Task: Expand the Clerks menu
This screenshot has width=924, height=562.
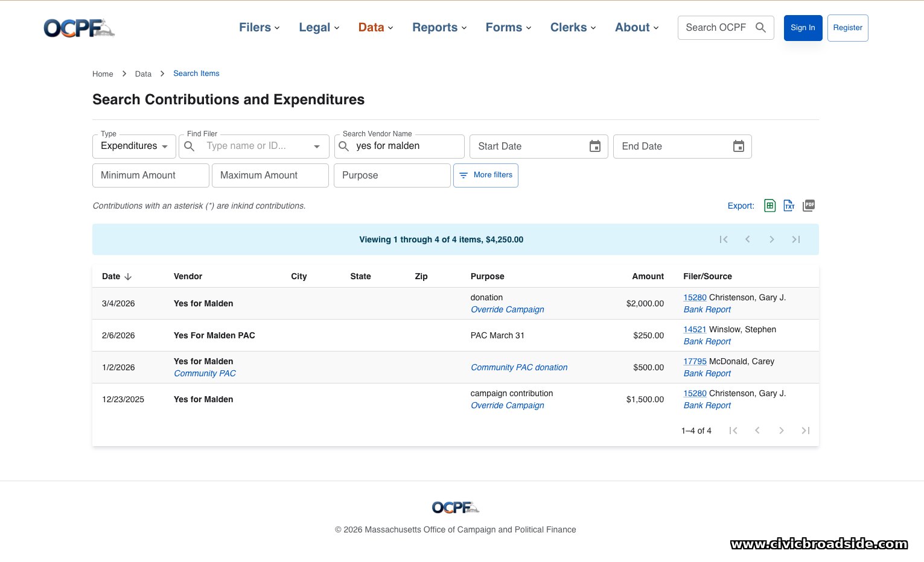Action: (x=573, y=28)
